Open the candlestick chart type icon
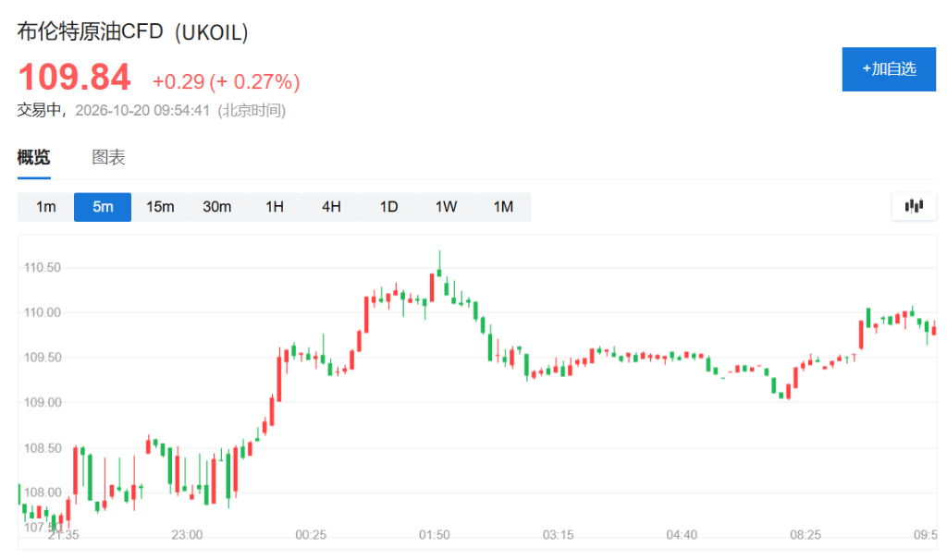 pos(914,206)
